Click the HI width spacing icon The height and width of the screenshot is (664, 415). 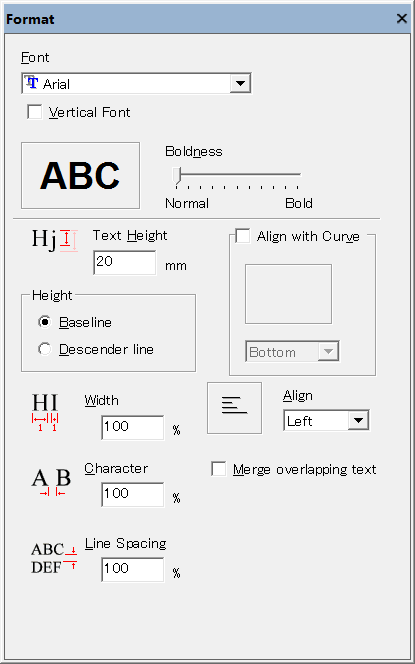coord(45,412)
